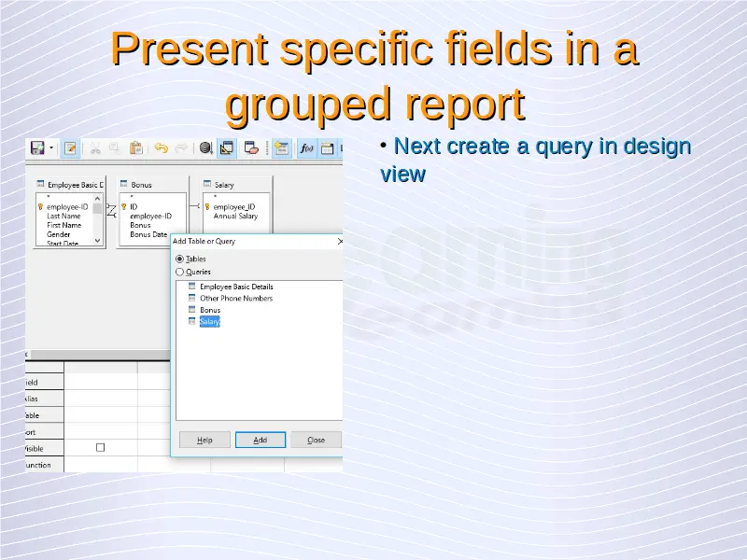This screenshot has height=560, width=747.
Task: Select Bonus in the Add Table dialog list
Action: click(210, 310)
